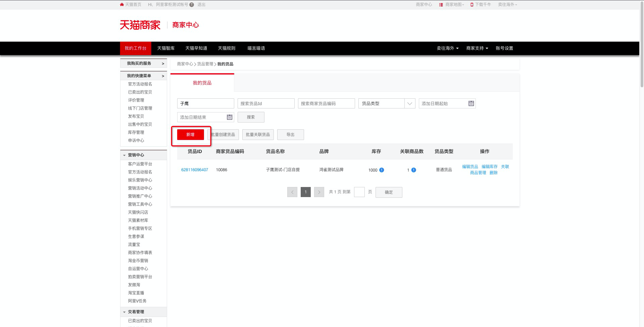Focus the goods name search field containing 子鹰
Image resolution: width=644 pixels, height=327 pixels.
click(206, 103)
